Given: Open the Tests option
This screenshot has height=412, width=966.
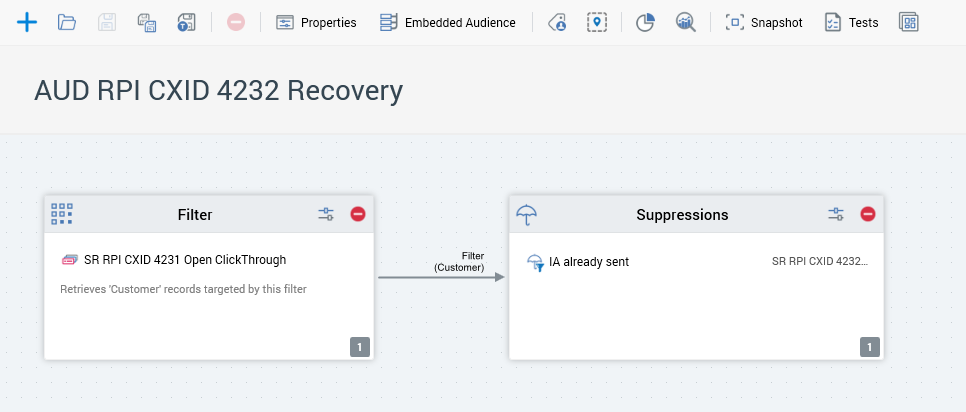Looking at the screenshot, I should coord(851,22).
